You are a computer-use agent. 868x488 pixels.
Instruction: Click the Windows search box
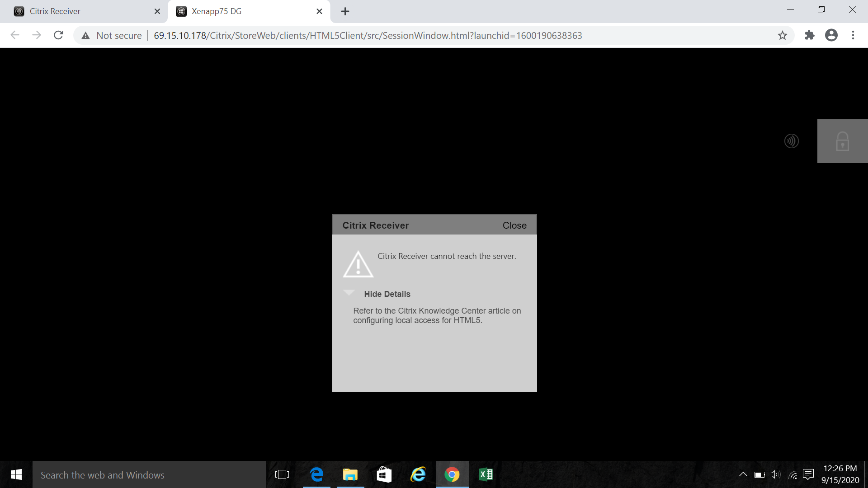149,475
